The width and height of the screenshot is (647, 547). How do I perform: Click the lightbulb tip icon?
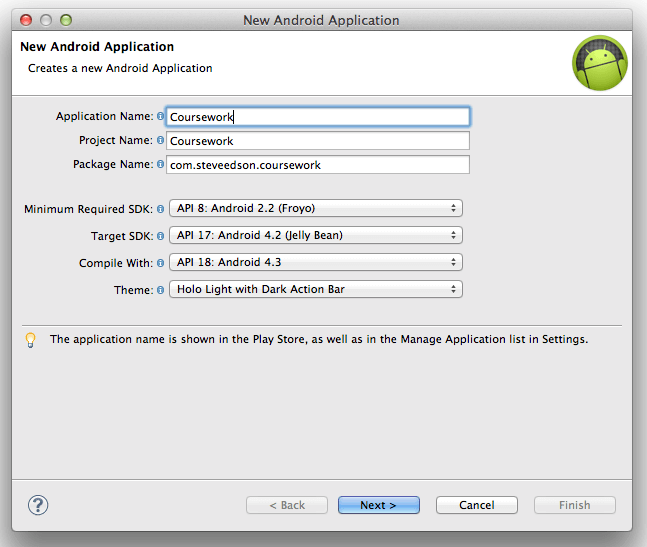pos(31,340)
